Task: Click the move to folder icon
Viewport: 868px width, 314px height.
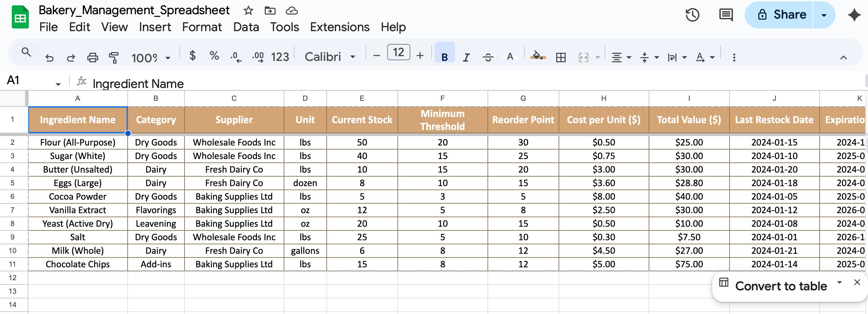Action: click(x=270, y=11)
